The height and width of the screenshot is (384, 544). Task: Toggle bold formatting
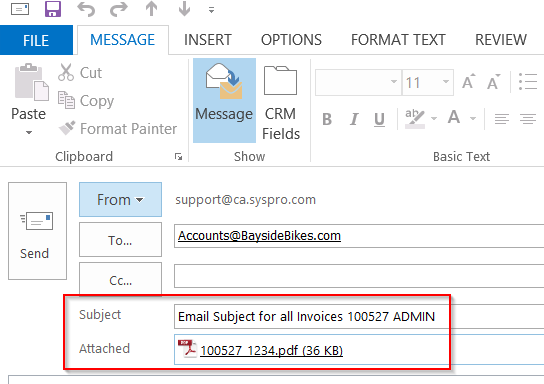click(x=327, y=119)
